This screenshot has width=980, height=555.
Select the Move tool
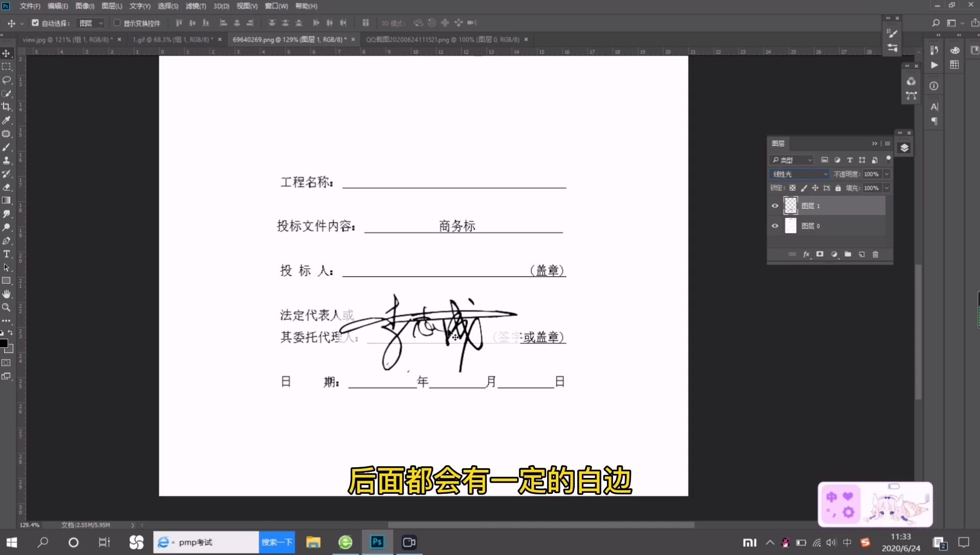click(7, 53)
